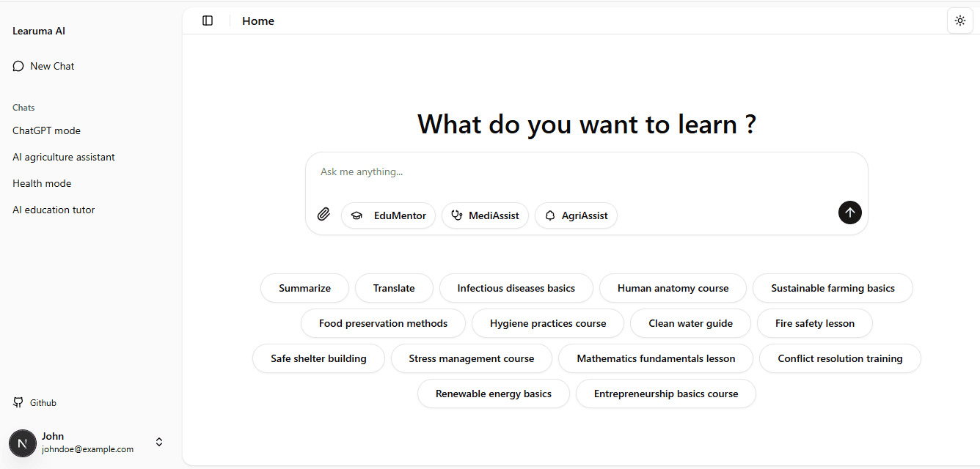Click the New Chat bubble icon
The image size is (980, 469).
click(x=18, y=66)
